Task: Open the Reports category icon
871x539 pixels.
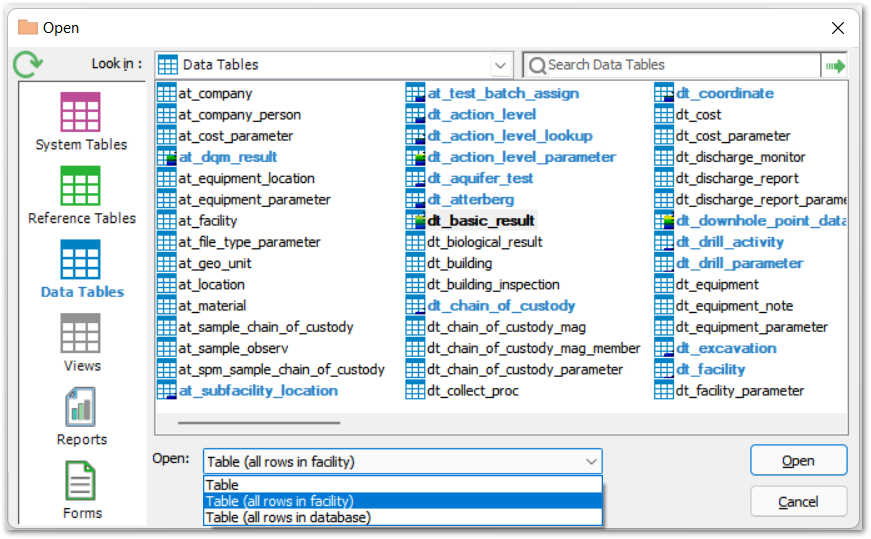Action: point(81,407)
